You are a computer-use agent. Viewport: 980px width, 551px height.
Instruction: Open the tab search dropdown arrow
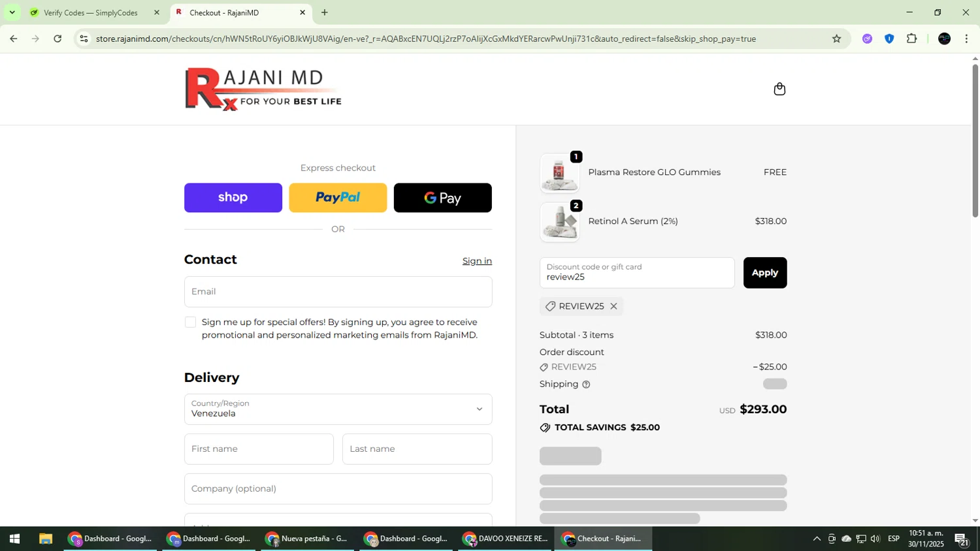coord(12,12)
